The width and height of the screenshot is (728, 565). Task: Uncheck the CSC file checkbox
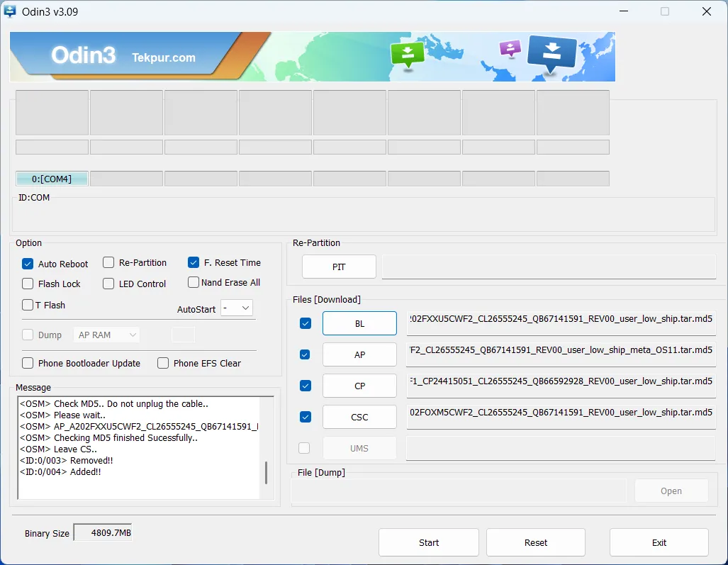[x=305, y=417]
